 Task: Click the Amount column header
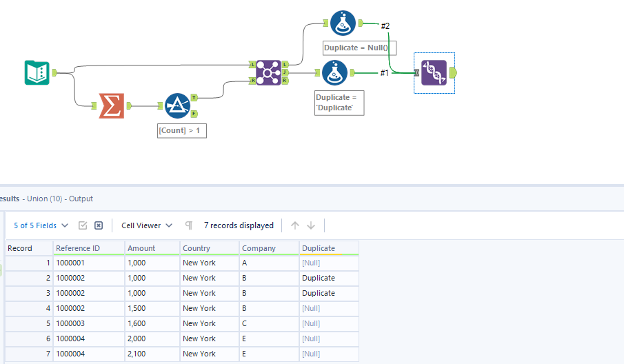(152, 248)
